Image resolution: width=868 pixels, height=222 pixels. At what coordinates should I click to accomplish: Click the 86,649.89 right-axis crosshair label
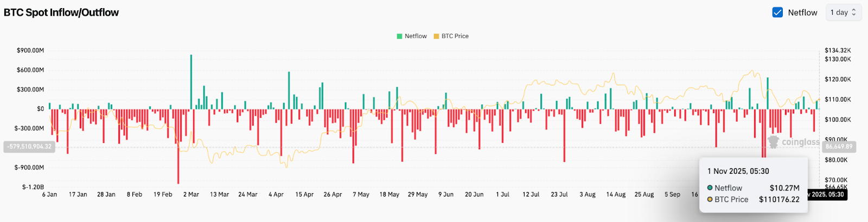click(839, 147)
